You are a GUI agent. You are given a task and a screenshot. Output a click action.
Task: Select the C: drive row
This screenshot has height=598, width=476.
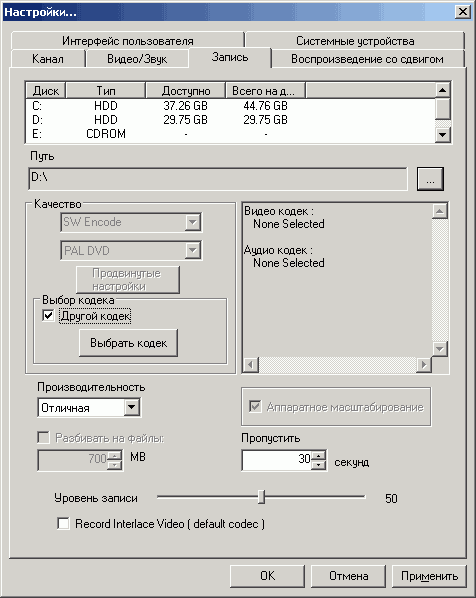click(230, 106)
